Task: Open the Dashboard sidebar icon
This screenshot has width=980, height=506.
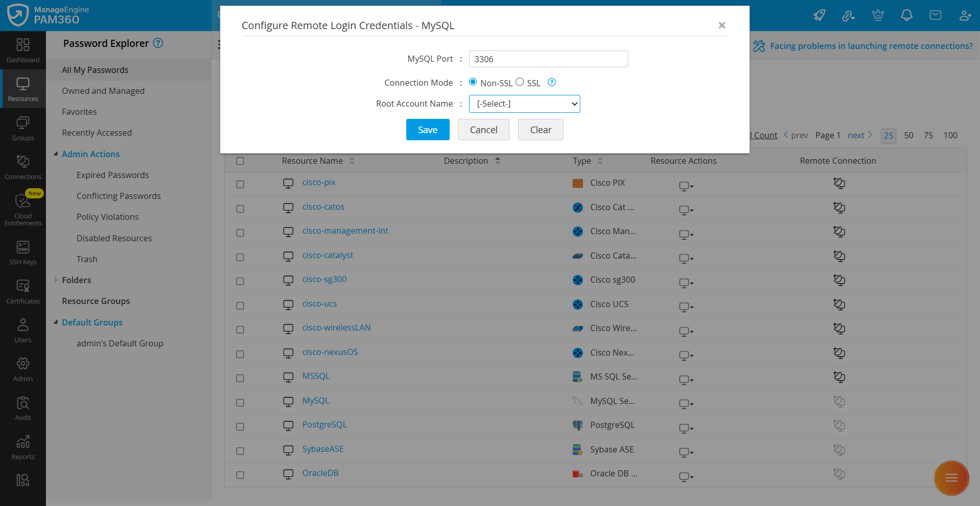Action: click(x=23, y=50)
